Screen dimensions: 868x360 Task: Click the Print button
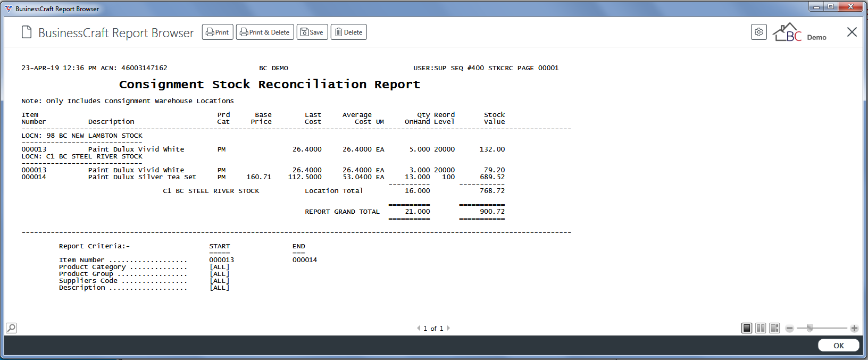point(218,32)
